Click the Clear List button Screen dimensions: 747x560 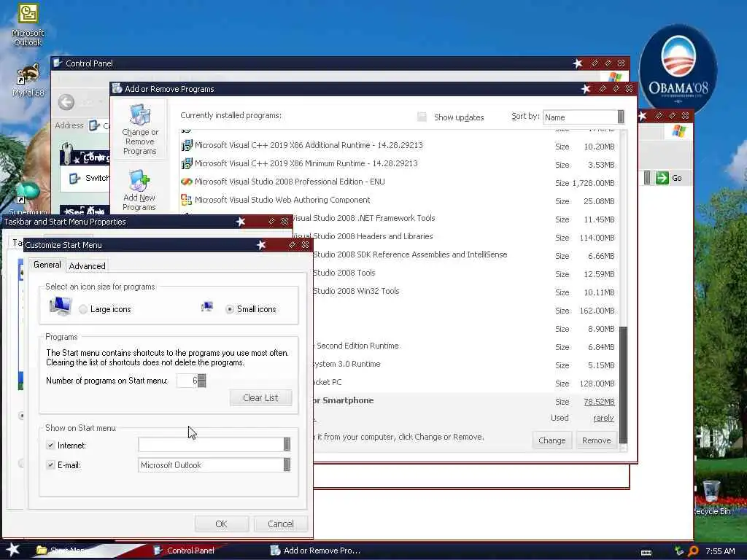(x=260, y=397)
